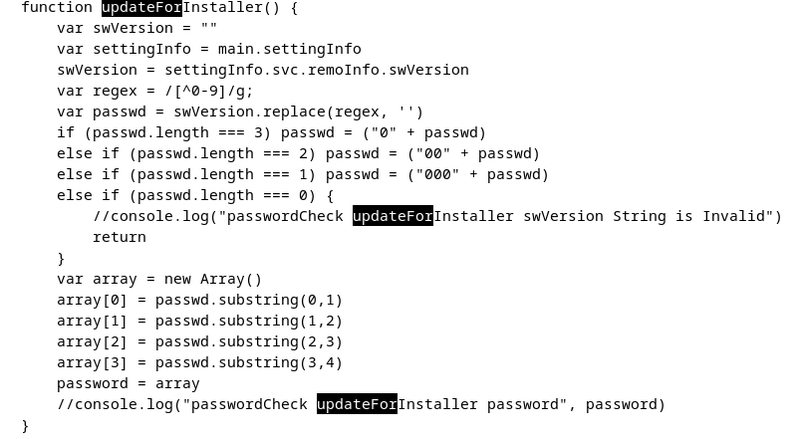Click highlighted "updateFor" in last console.log comment
The image size is (800, 439).
[357, 404]
